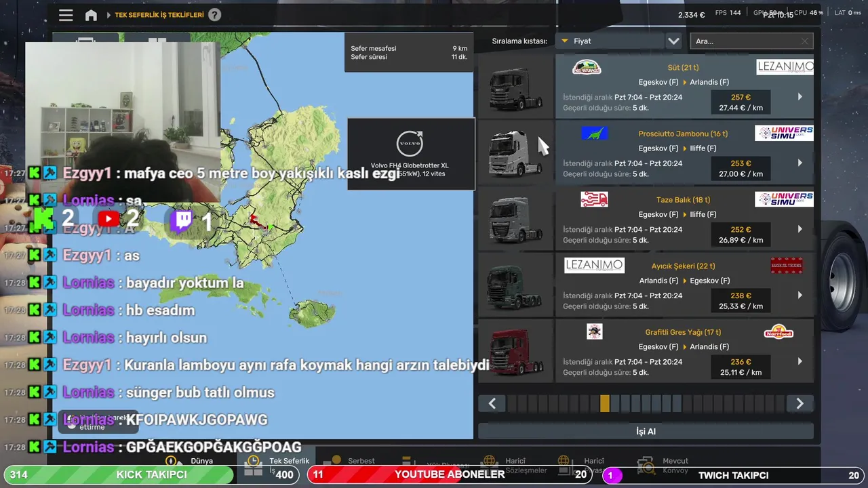This screenshot has width=868, height=488.
Task: Click Univers Simu logo on Prosciutto Jambonu job
Action: [784, 134]
